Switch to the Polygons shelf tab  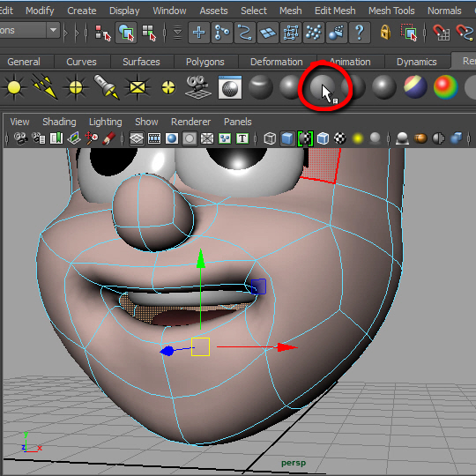(205, 62)
